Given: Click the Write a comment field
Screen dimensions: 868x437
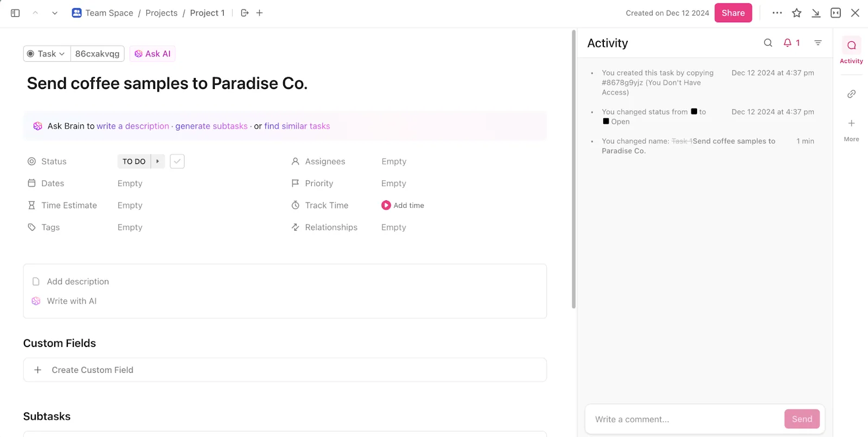Looking at the screenshot, I should point(686,419).
